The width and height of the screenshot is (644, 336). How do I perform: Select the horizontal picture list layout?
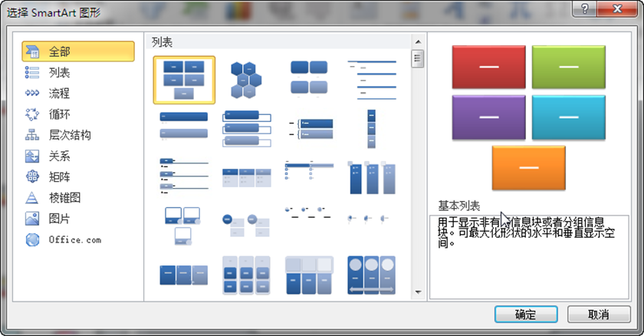coord(309,275)
